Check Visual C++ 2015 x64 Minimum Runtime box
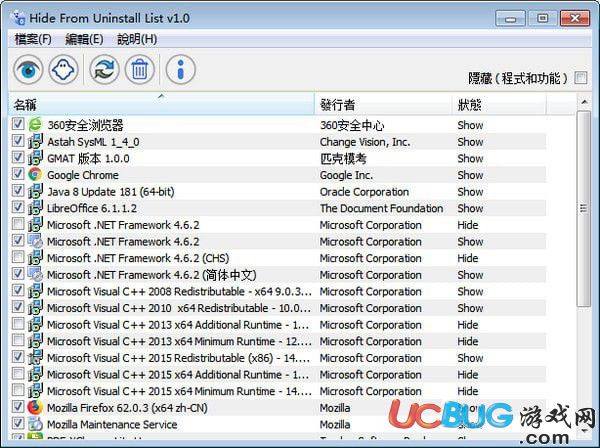600x448 pixels. coord(18,390)
